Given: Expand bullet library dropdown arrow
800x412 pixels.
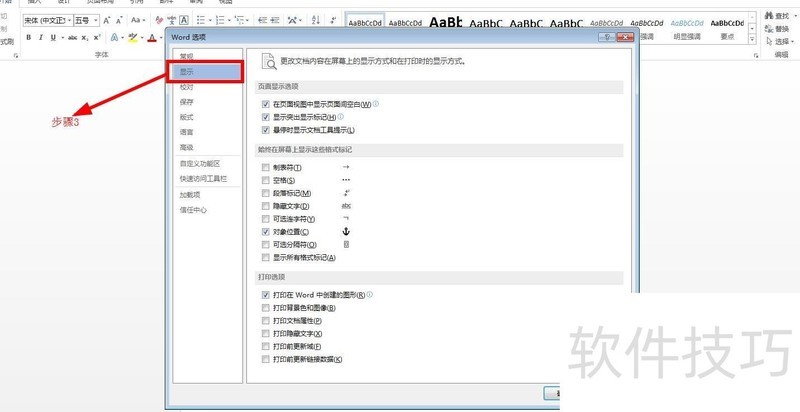Looking at the screenshot, I should pyautogui.click(x=210, y=20).
